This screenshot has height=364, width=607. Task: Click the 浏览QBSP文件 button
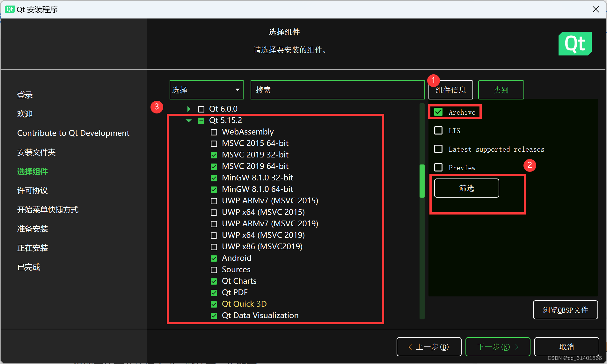(565, 309)
